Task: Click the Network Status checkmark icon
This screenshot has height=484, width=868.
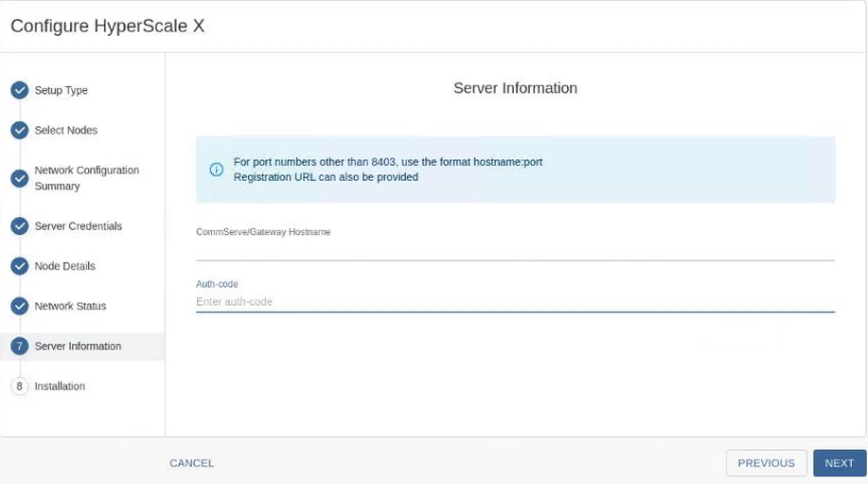Action: 19,306
